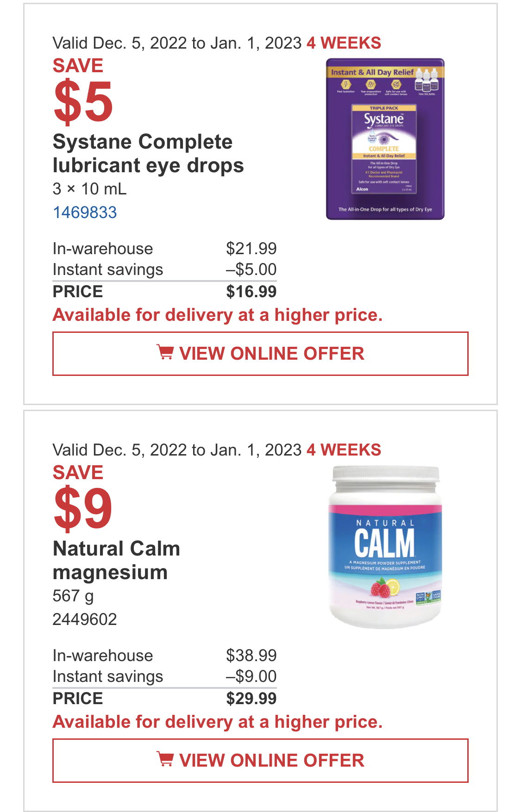The width and height of the screenshot is (521, 812).
Task: Click the 567 g size text
Action: tap(73, 596)
